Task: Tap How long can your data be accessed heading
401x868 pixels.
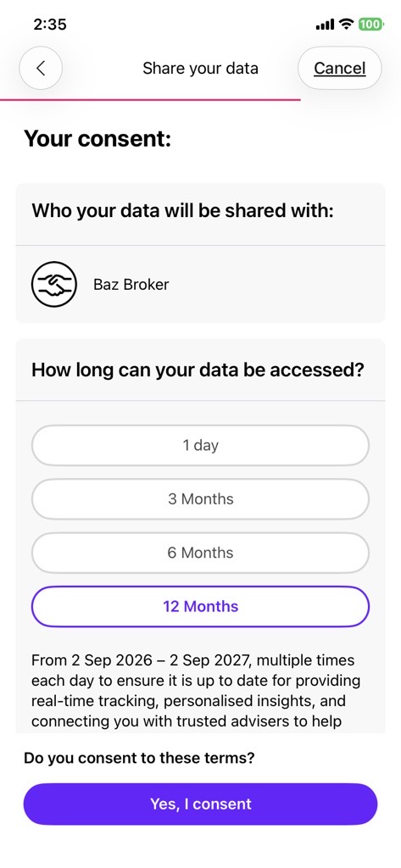Action: click(x=198, y=370)
